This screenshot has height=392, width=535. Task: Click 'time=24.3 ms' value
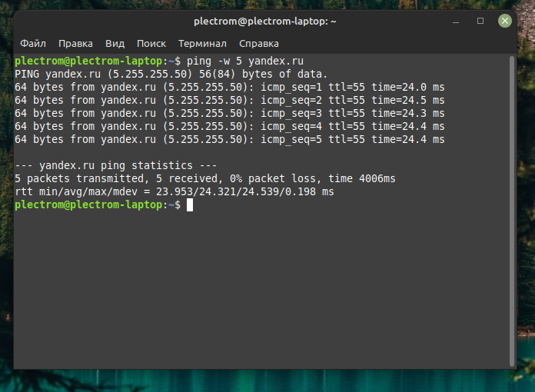408,113
